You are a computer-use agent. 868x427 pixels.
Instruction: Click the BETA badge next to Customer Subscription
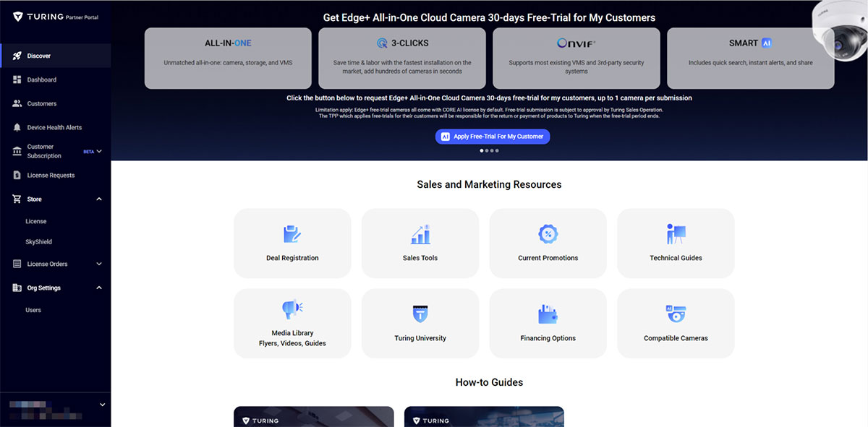pos(89,152)
